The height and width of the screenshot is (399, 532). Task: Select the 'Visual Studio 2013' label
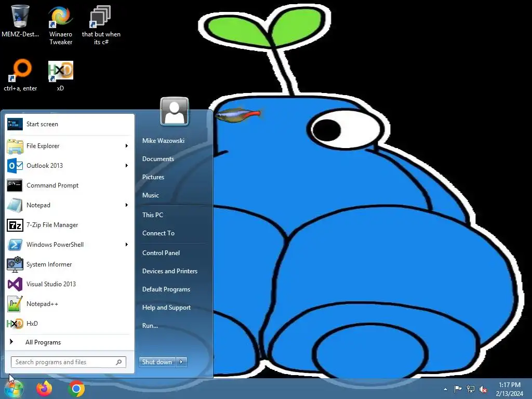click(51, 284)
